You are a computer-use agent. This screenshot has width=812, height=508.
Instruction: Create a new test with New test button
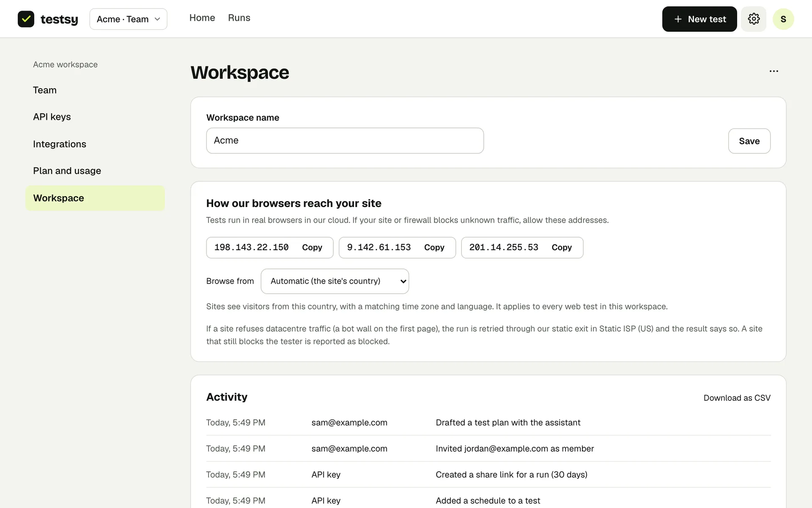(x=700, y=19)
